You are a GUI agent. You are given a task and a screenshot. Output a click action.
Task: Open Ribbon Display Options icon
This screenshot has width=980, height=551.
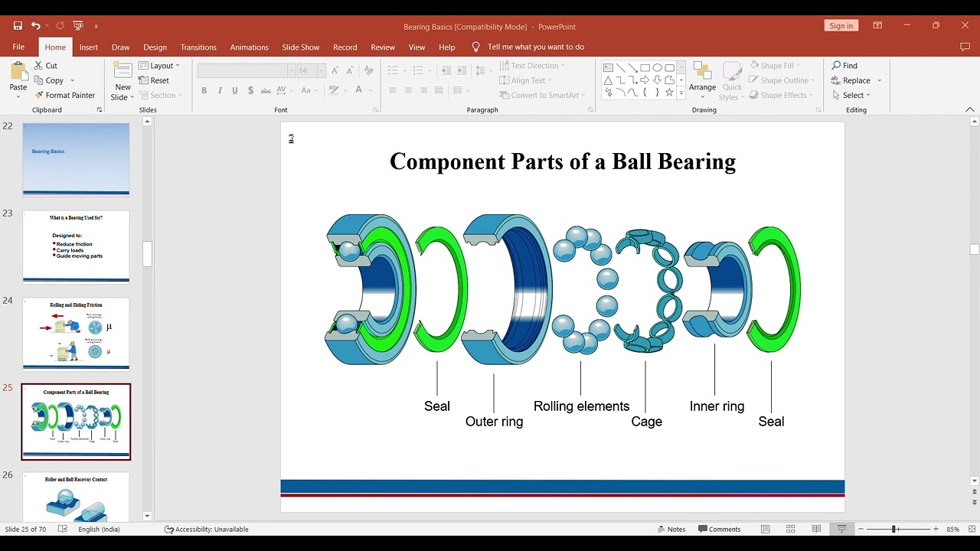click(x=877, y=25)
